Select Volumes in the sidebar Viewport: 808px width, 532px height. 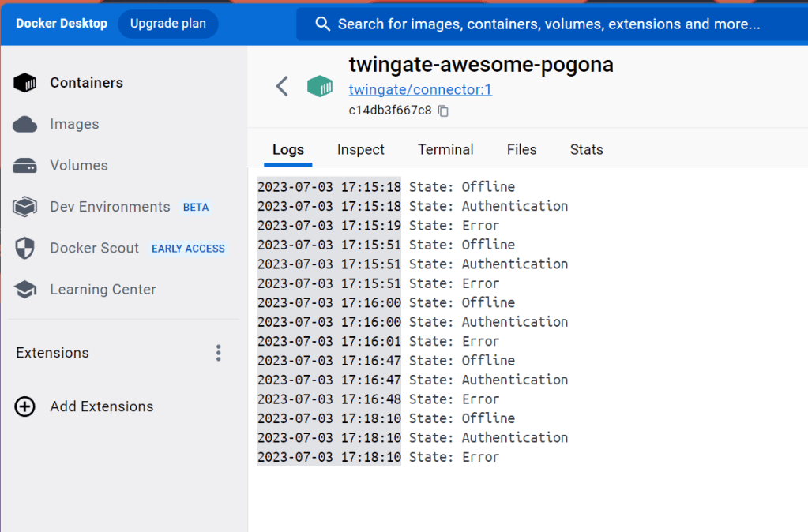[79, 165]
